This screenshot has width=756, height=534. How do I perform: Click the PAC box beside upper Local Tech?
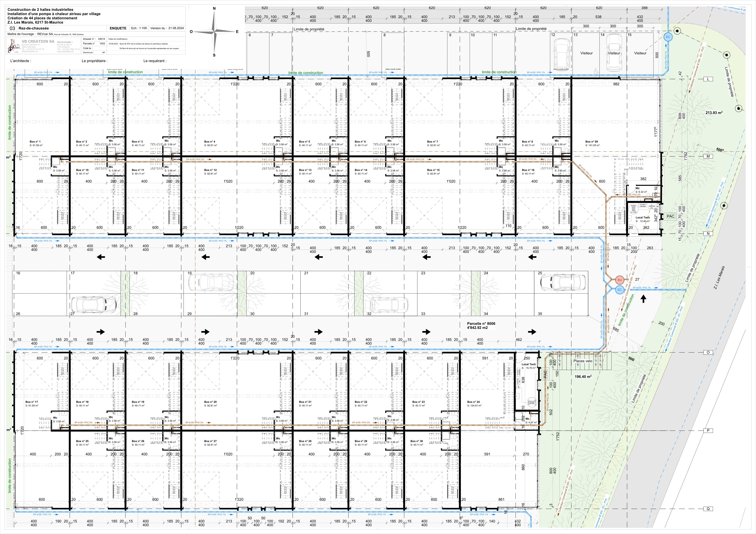click(x=670, y=216)
